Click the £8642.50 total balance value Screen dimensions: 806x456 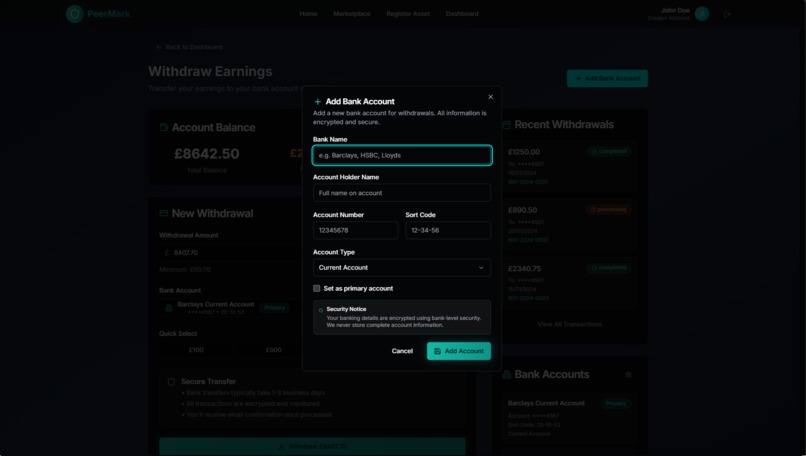click(207, 154)
